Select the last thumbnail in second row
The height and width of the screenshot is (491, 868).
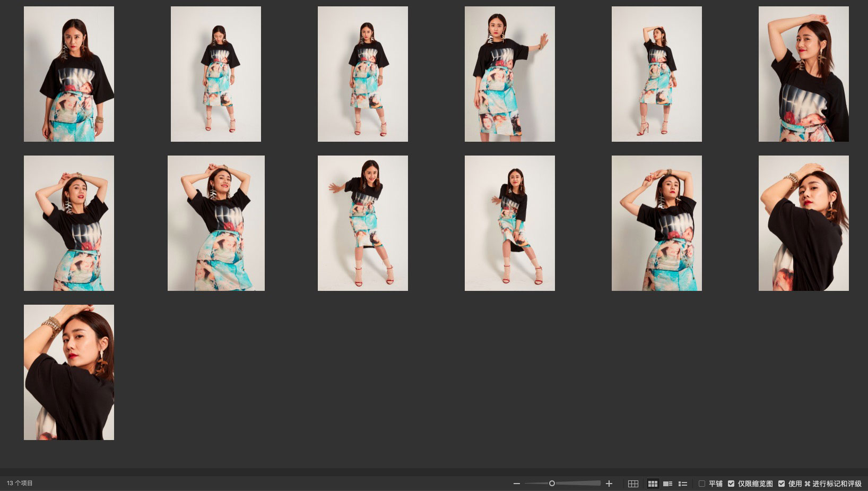click(803, 223)
